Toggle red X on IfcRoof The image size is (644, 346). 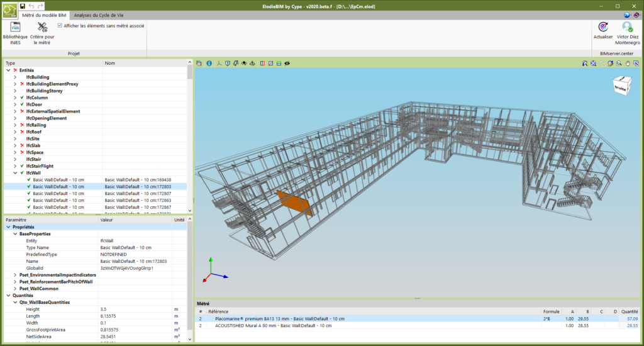(22, 132)
